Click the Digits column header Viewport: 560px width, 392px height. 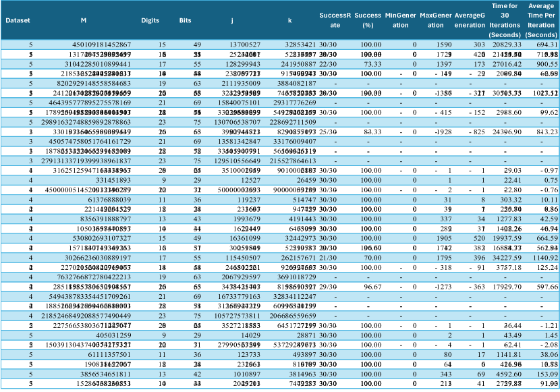coord(150,20)
